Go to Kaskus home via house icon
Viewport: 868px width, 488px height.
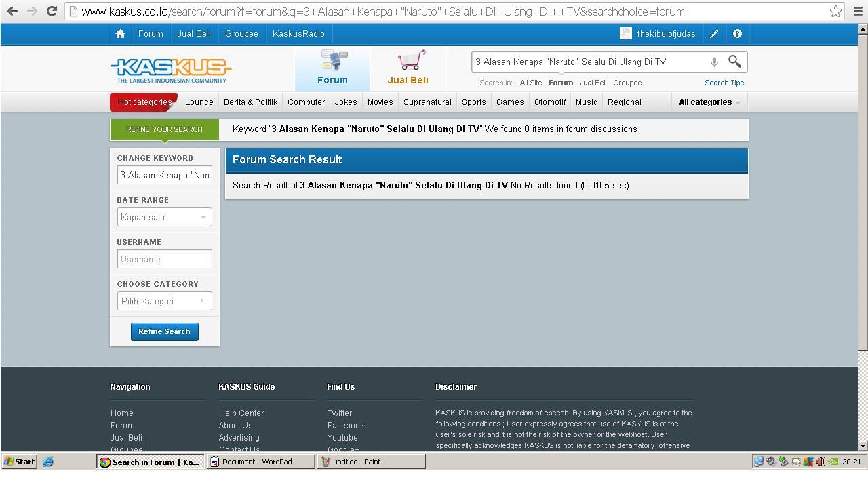pos(120,34)
